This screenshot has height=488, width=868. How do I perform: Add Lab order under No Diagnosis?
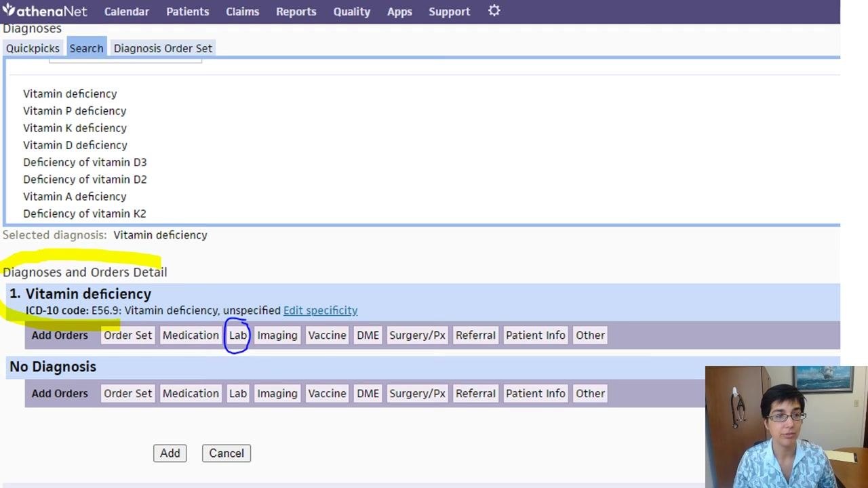pyautogui.click(x=238, y=393)
